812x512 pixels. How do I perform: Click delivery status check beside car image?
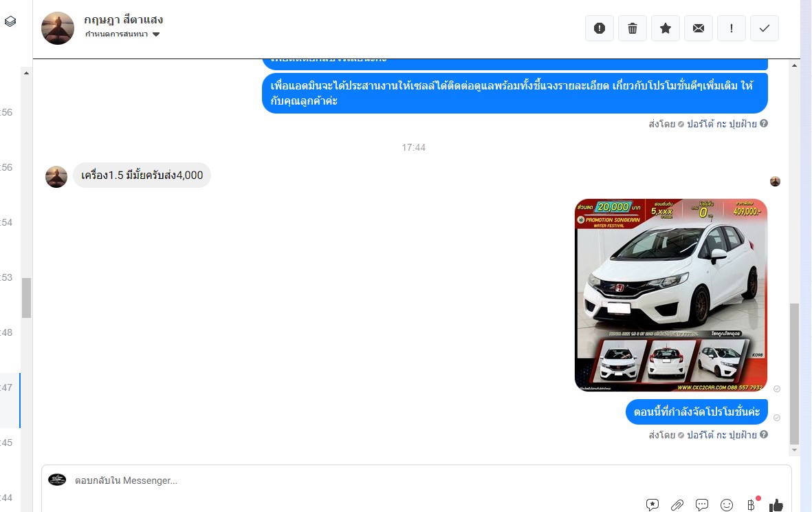pos(777,389)
